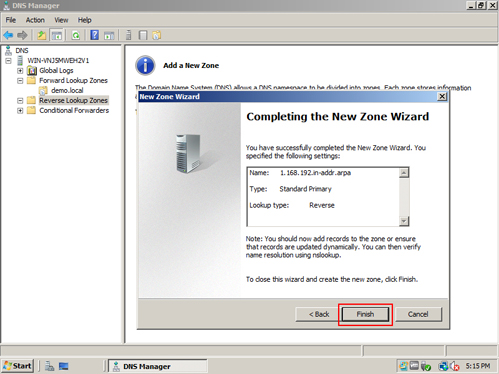Open Server Manager from quick launch
The height and width of the screenshot is (374, 499).
point(50,366)
